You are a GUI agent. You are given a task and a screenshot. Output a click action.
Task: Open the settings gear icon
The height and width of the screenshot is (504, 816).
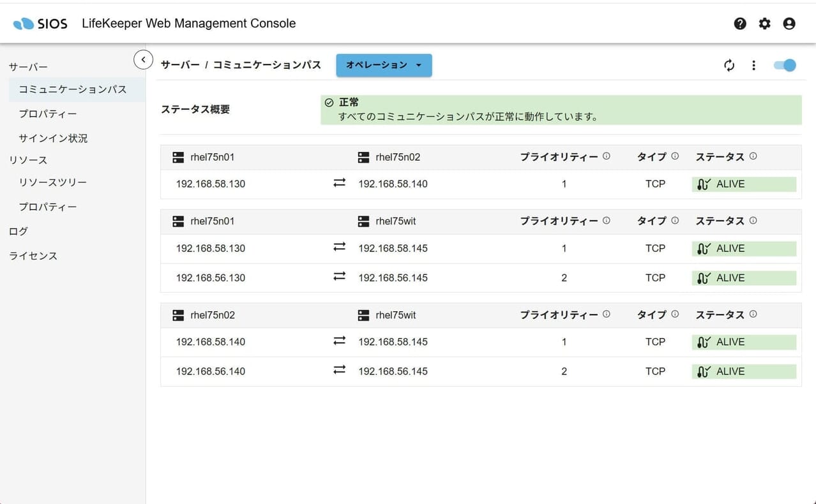764,24
